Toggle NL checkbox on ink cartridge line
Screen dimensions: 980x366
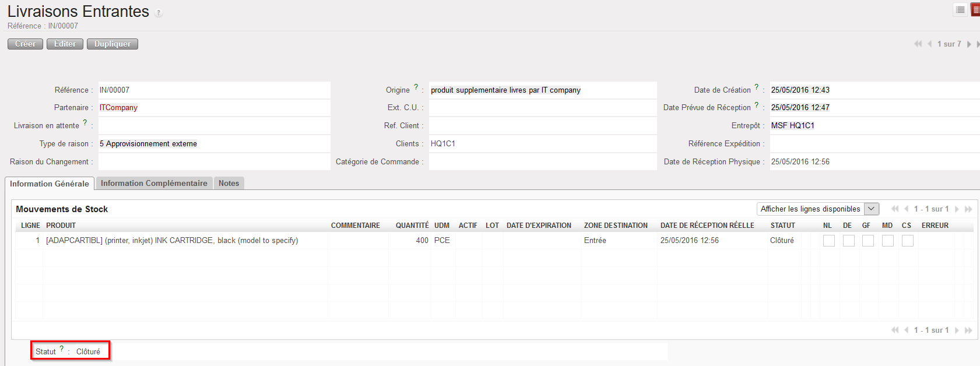click(x=829, y=241)
